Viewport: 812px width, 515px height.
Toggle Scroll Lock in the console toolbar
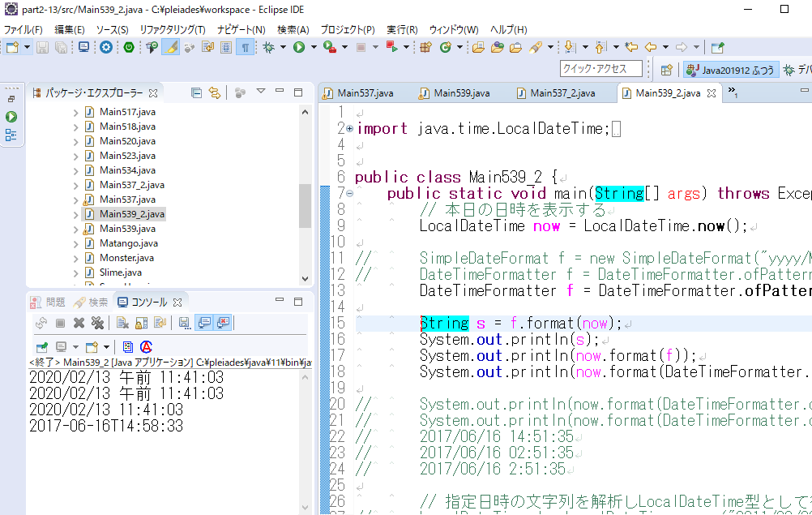coord(141,323)
